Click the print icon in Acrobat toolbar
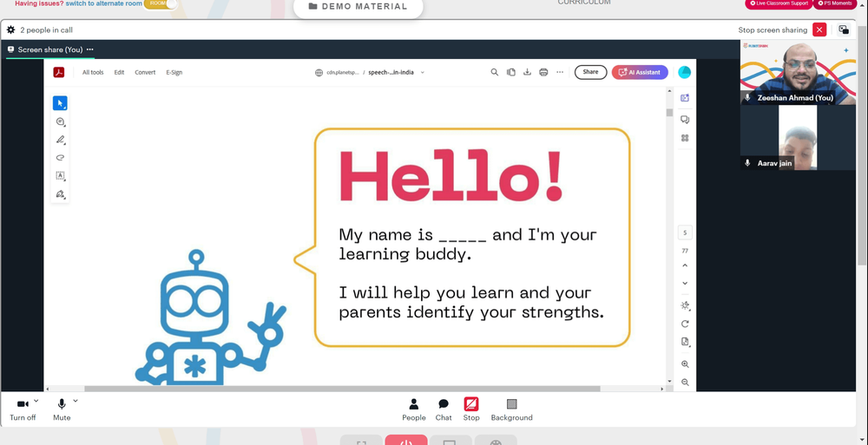 [543, 72]
